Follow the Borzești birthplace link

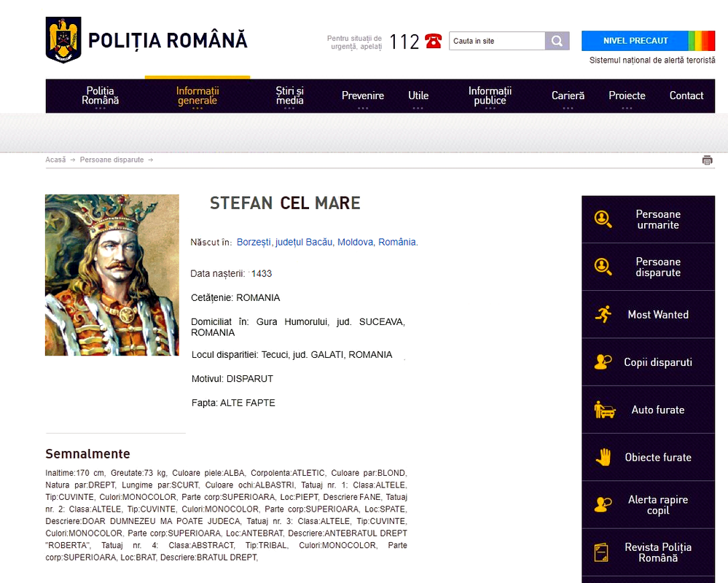(x=254, y=242)
